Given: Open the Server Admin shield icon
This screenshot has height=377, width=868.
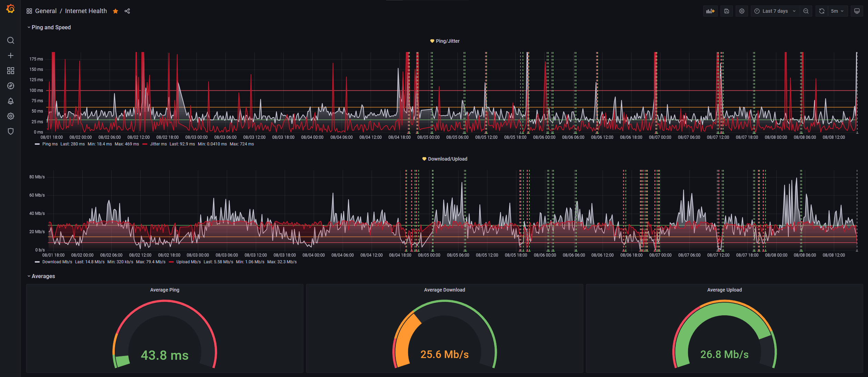Looking at the screenshot, I should 11,131.
